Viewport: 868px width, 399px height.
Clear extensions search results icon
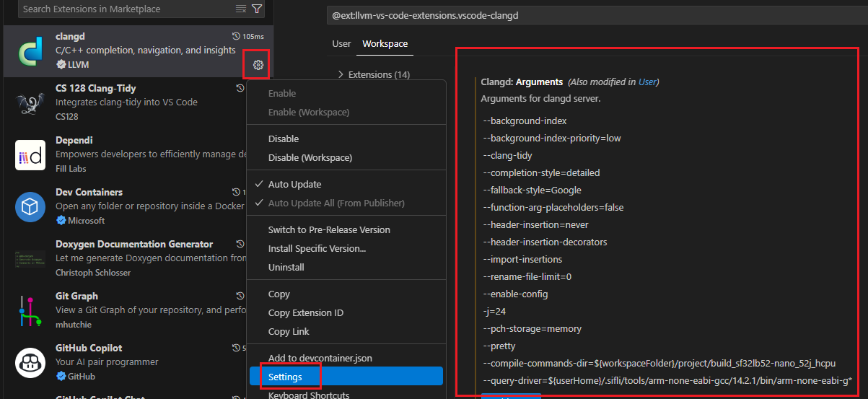(x=241, y=9)
